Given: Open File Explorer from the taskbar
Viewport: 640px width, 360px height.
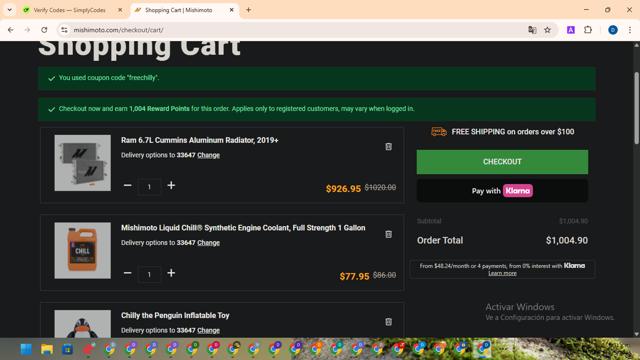Looking at the screenshot, I should (47, 349).
